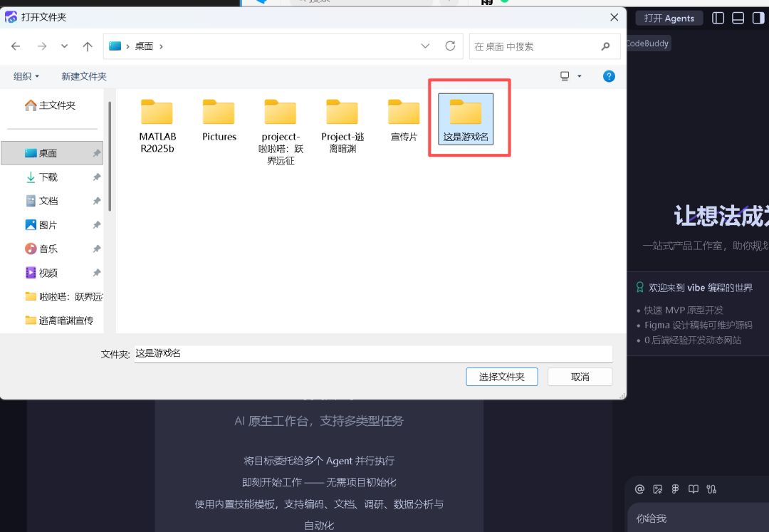Click navigation pane vertical scrollbar

pyautogui.click(x=110, y=156)
